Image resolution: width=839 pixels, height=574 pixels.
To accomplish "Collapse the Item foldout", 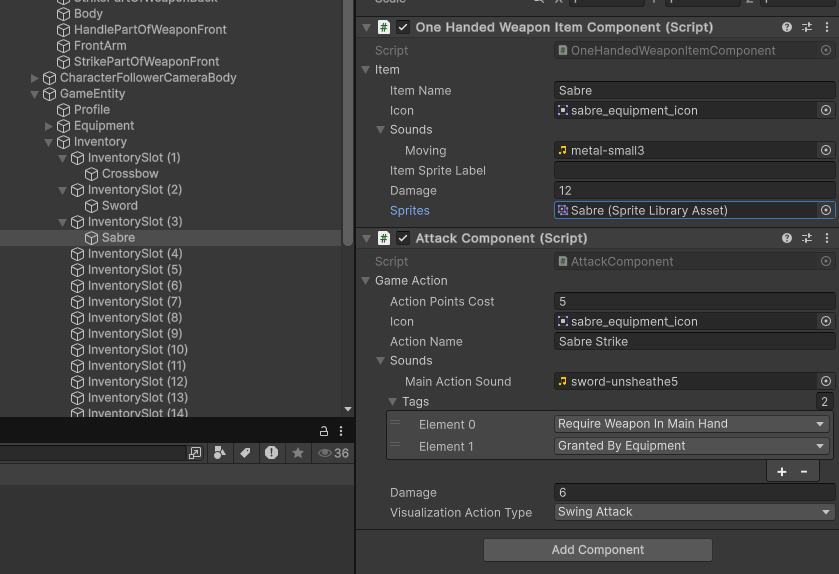I will (x=366, y=70).
